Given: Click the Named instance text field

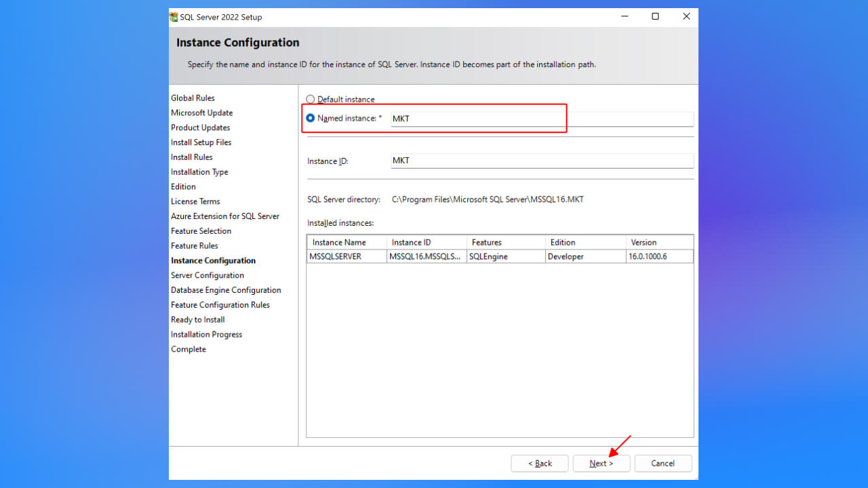Looking at the screenshot, I should (542, 119).
